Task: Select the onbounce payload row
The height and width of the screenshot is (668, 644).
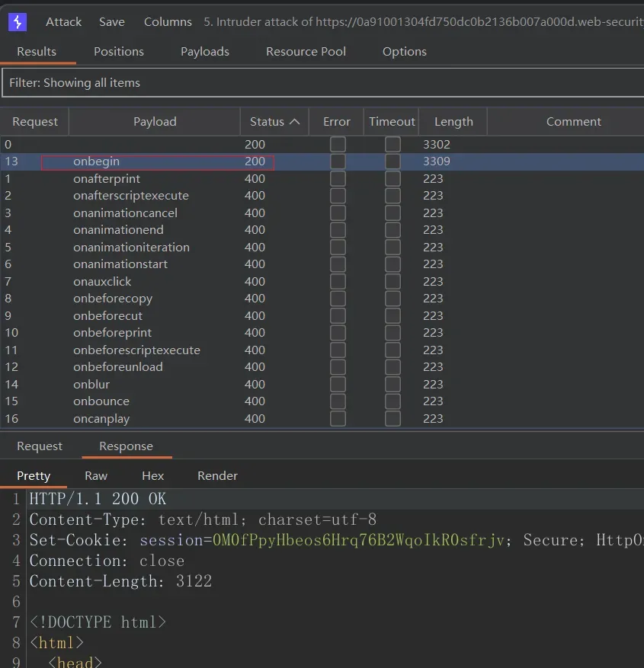Action: pyautogui.click(x=322, y=401)
